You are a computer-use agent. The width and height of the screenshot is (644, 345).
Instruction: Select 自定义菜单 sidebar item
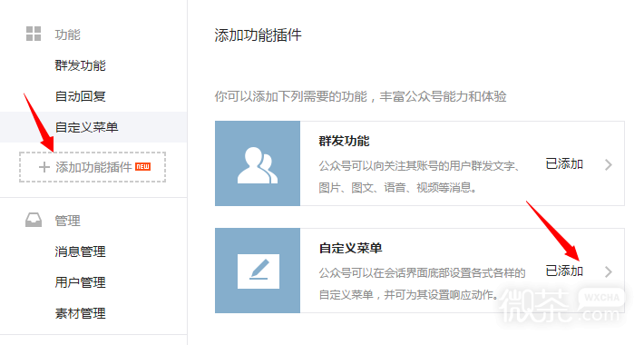[93, 127]
